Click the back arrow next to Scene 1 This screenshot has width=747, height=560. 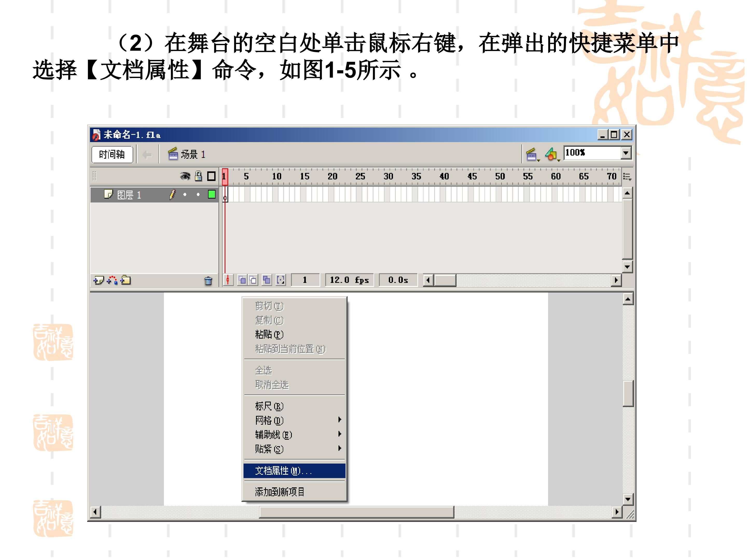pyautogui.click(x=147, y=155)
